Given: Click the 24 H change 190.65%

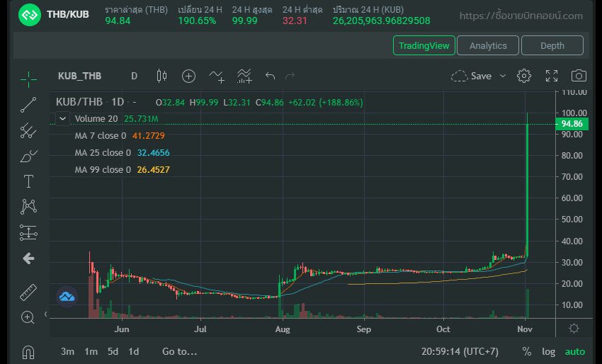Looking at the screenshot, I should pos(197,21).
